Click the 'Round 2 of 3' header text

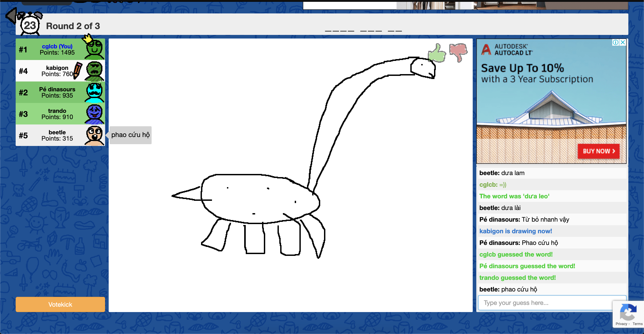[73, 26]
